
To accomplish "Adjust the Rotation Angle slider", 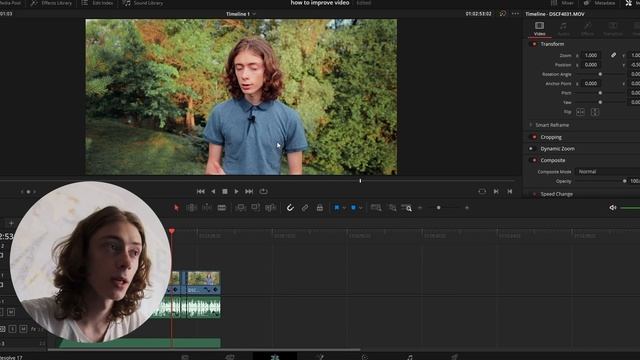I will [x=600, y=74].
